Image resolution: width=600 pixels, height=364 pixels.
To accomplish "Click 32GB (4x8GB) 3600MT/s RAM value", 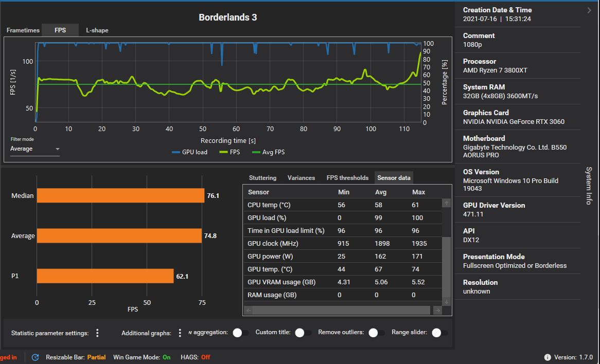I will pyautogui.click(x=501, y=96).
